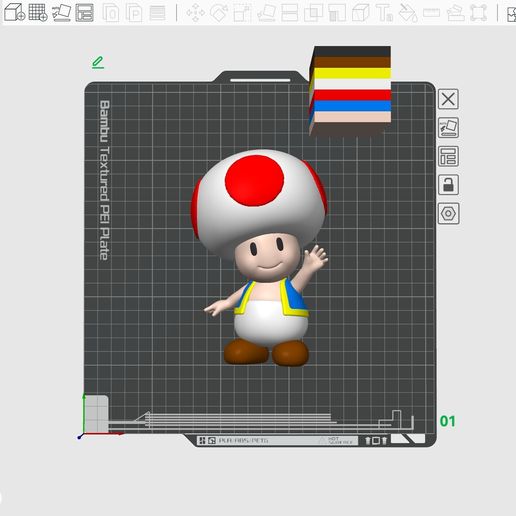Click the Split to Objects icon
This screenshot has width=516, height=516.
click(111, 13)
